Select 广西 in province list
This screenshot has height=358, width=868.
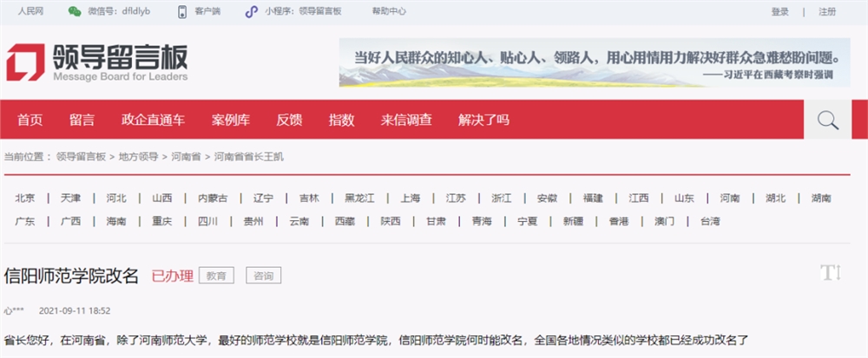coord(70,222)
